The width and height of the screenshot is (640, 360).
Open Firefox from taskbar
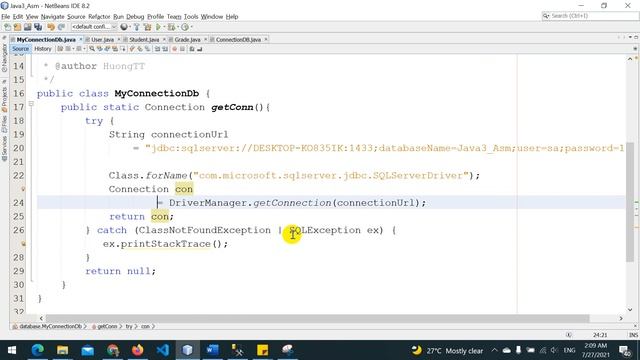coord(138,350)
